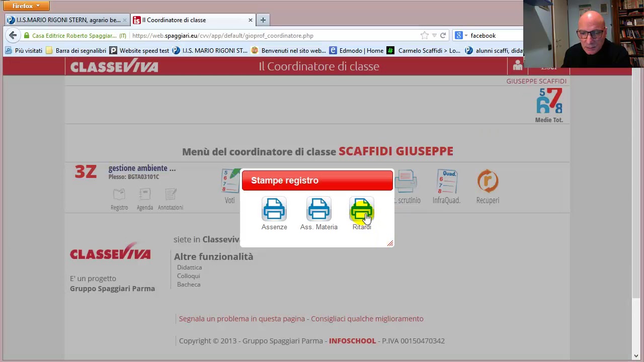Click the GIUSEPPE SCAFFIDI user name
This screenshot has width=644, height=362.
point(536,81)
